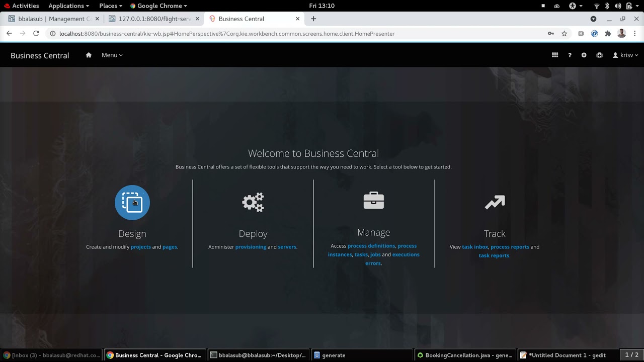Screen dimensions: 644x362
Task: Open the help question mark icon
Action: click(570, 55)
